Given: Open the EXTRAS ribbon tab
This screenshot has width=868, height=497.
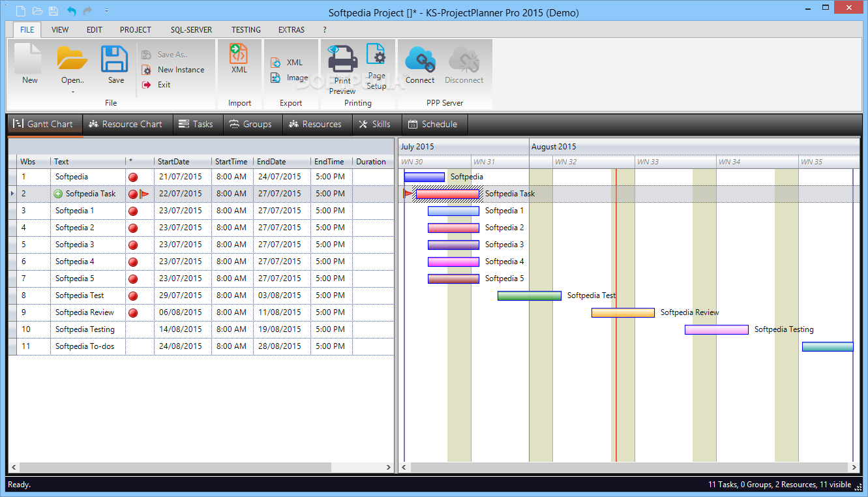Looking at the screenshot, I should coord(292,30).
